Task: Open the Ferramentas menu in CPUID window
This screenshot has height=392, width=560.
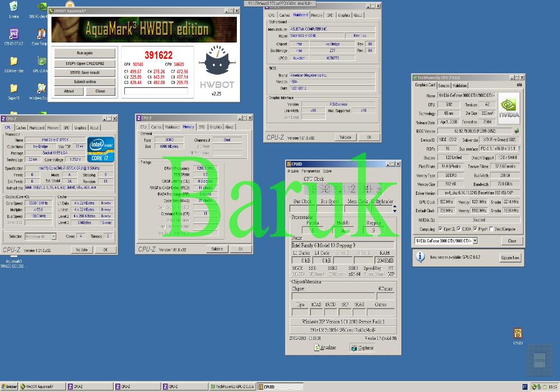Action: [311, 171]
